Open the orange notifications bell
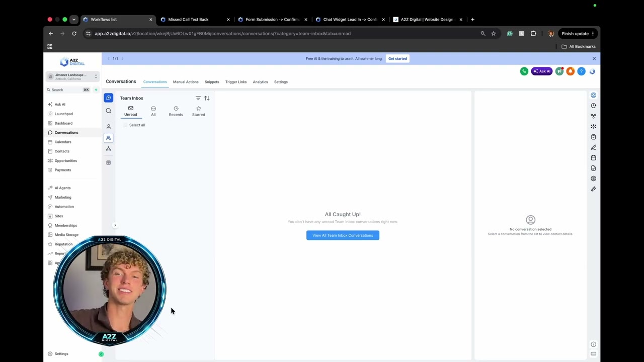 pyautogui.click(x=570, y=71)
